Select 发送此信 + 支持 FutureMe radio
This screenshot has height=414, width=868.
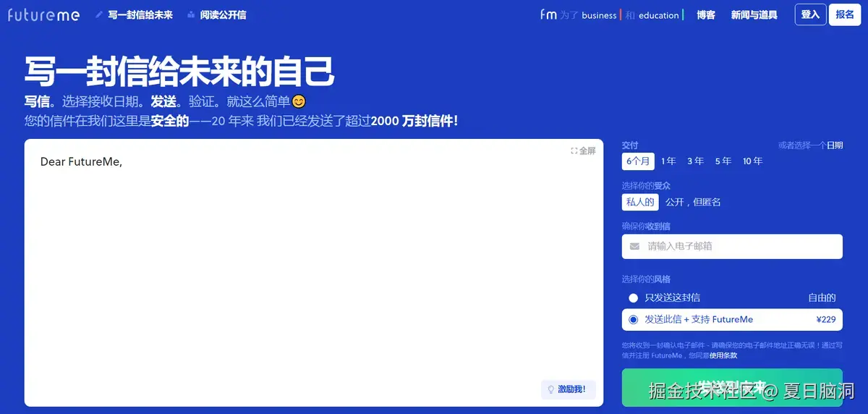click(634, 319)
